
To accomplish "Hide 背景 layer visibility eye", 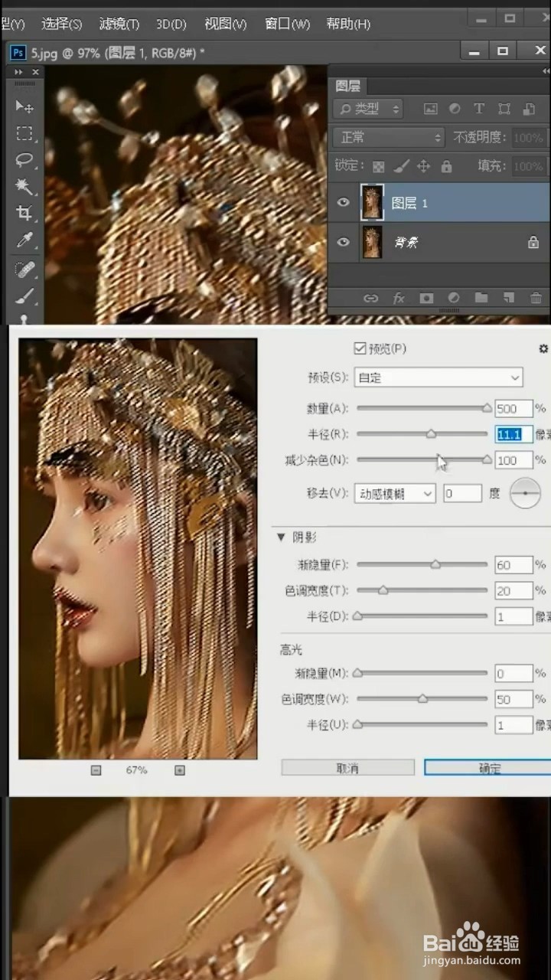I will click(344, 242).
